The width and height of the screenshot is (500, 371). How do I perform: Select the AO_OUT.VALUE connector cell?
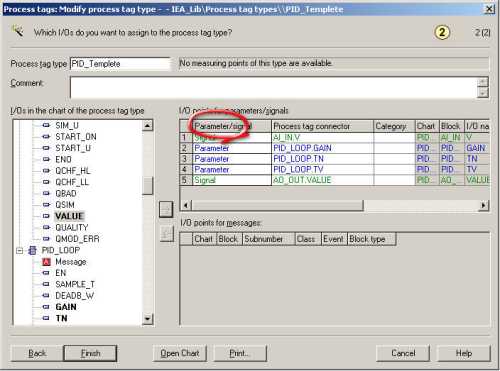[x=322, y=180]
